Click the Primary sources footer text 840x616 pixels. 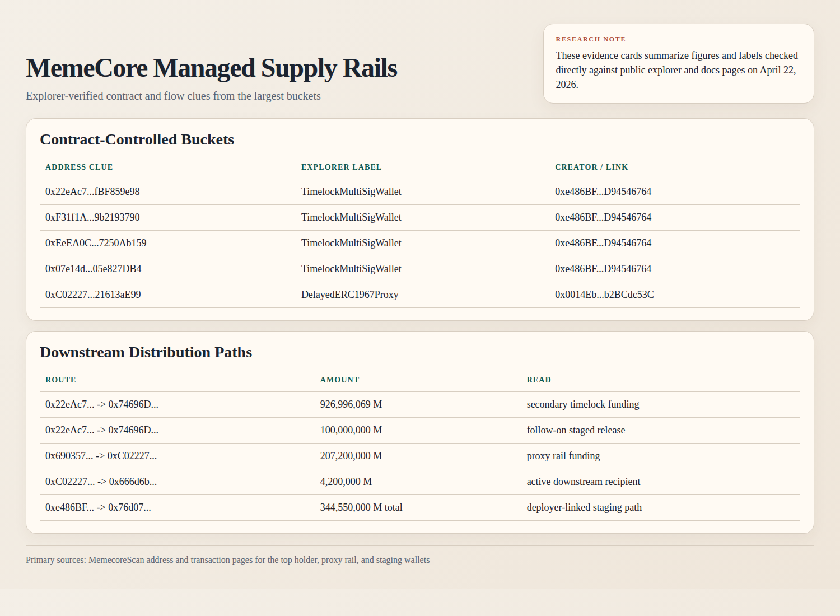coord(227,560)
